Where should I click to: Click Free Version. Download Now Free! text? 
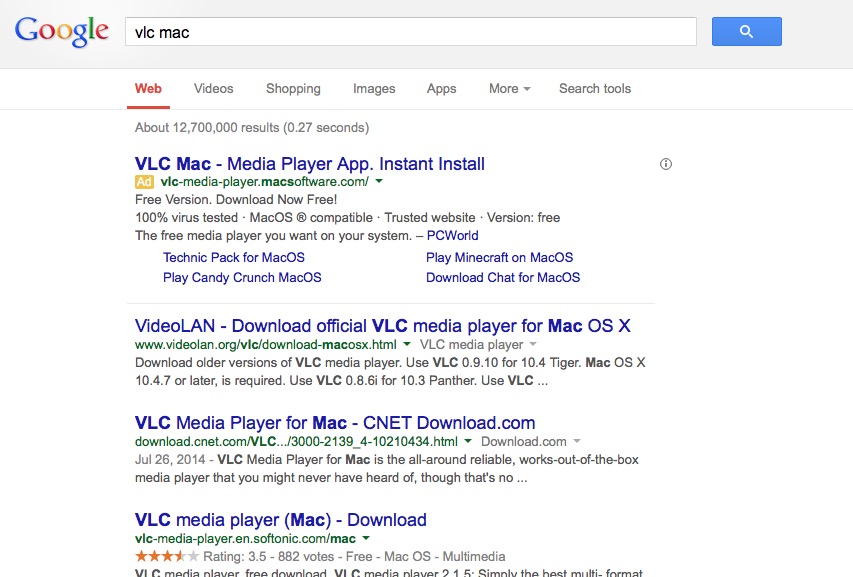coord(236,200)
